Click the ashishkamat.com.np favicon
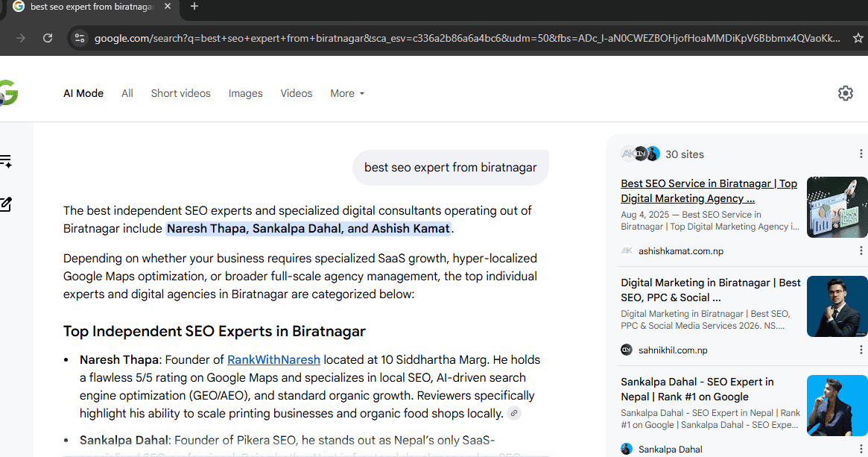The image size is (868, 457). [x=627, y=251]
